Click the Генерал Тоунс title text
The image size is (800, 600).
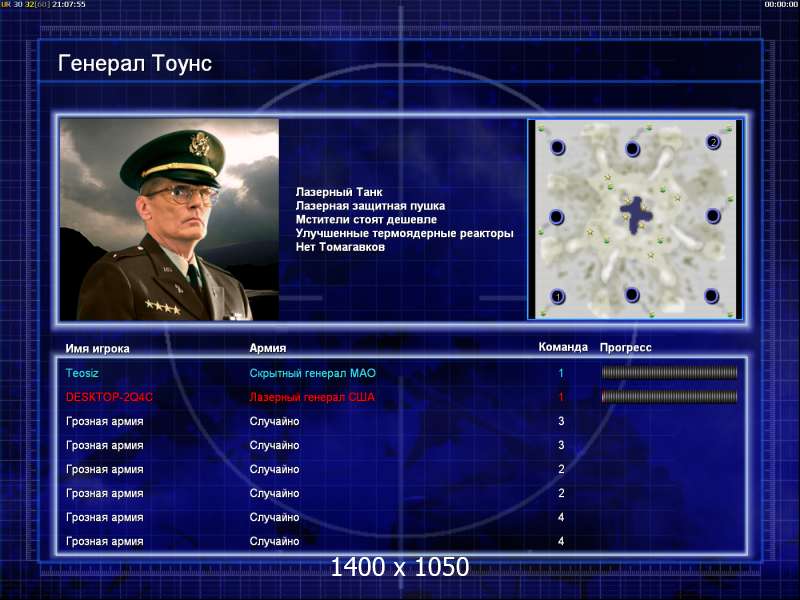click(135, 63)
